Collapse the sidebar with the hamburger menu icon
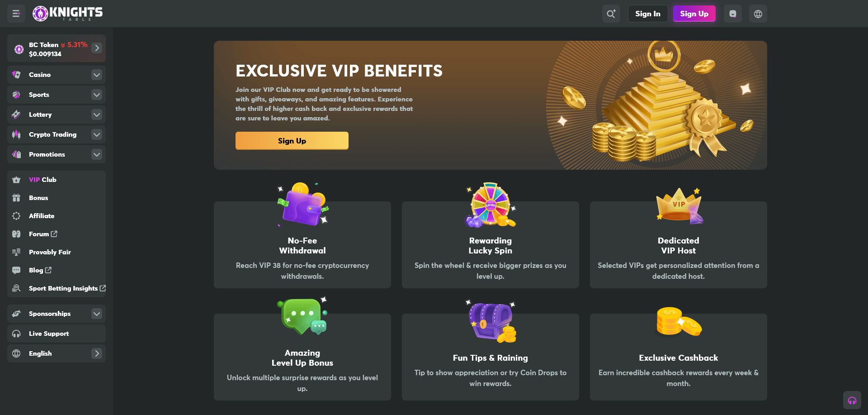Screen dimensions: 868x415 click(16, 14)
